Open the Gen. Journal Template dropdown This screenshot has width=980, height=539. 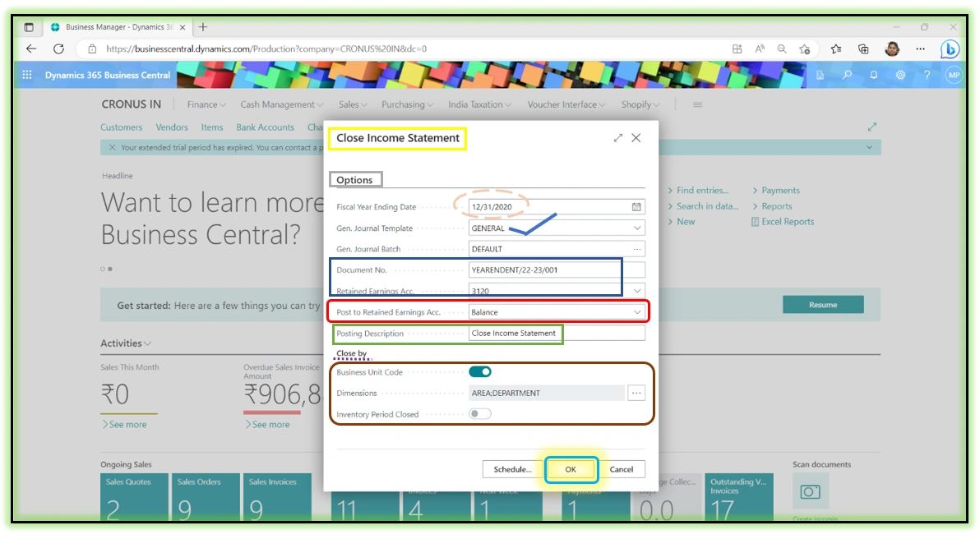coord(637,228)
